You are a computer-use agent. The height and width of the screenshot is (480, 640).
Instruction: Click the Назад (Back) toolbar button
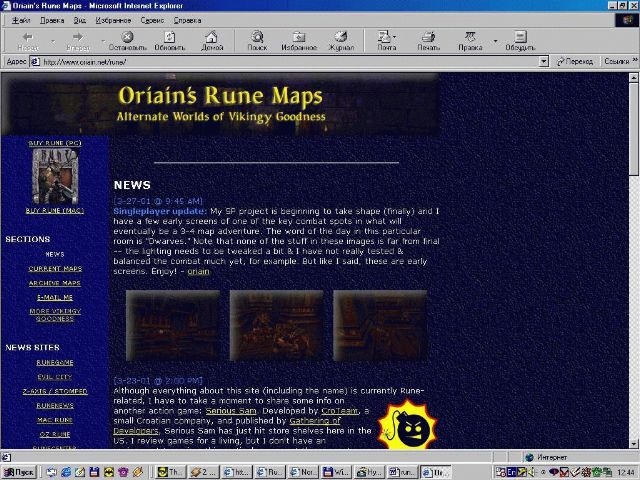pos(28,41)
